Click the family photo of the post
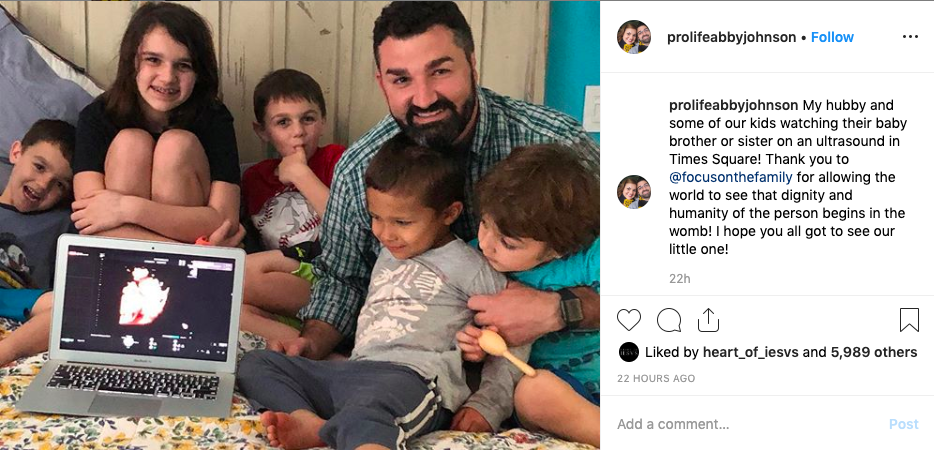 pyautogui.click(x=300, y=225)
